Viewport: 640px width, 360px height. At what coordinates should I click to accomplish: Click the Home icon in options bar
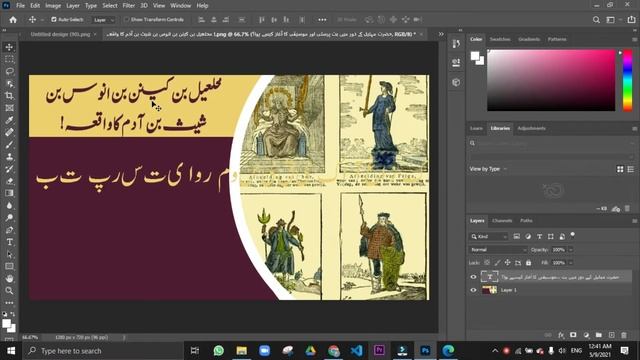point(13,20)
